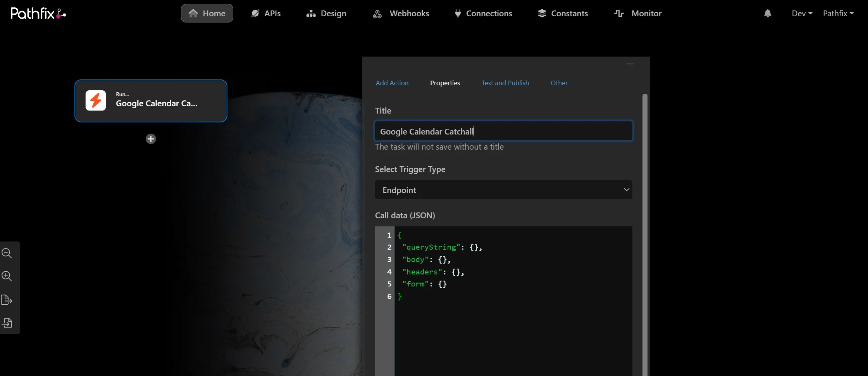Zoom in the canvas
The image size is (868, 376).
[x=7, y=276]
